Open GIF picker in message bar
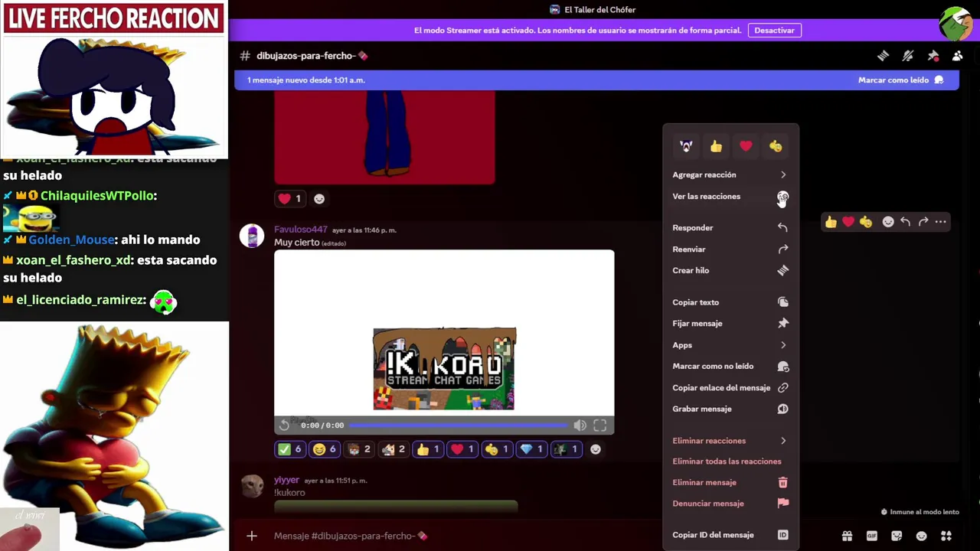This screenshot has width=980, height=551. click(x=871, y=536)
